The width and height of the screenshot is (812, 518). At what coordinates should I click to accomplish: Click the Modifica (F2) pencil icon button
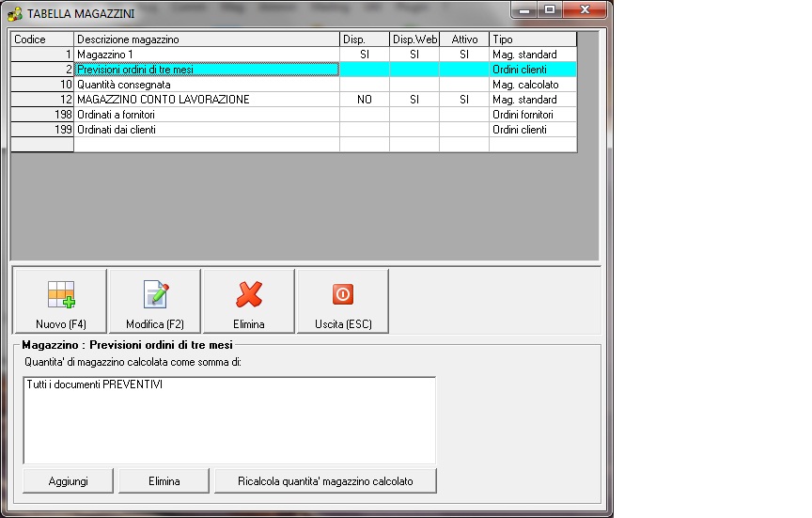(x=155, y=301)
